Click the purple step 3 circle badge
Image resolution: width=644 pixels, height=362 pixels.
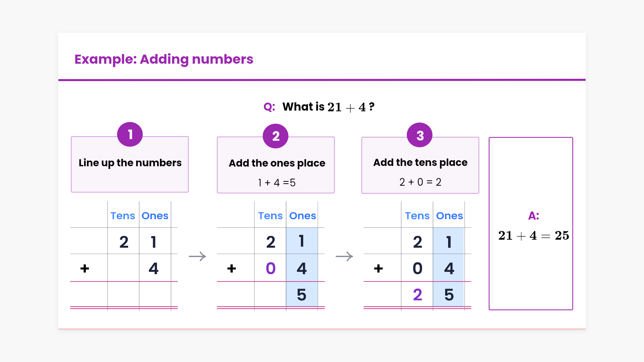pos(420,135)
